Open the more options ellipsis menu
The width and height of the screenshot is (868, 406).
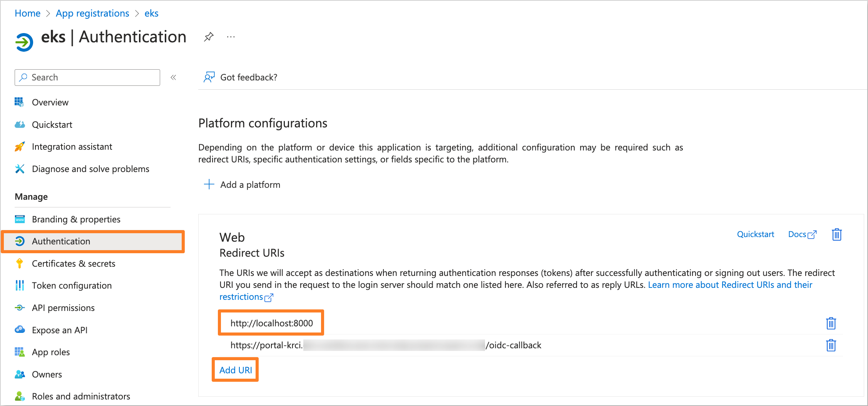coord(231,37)
